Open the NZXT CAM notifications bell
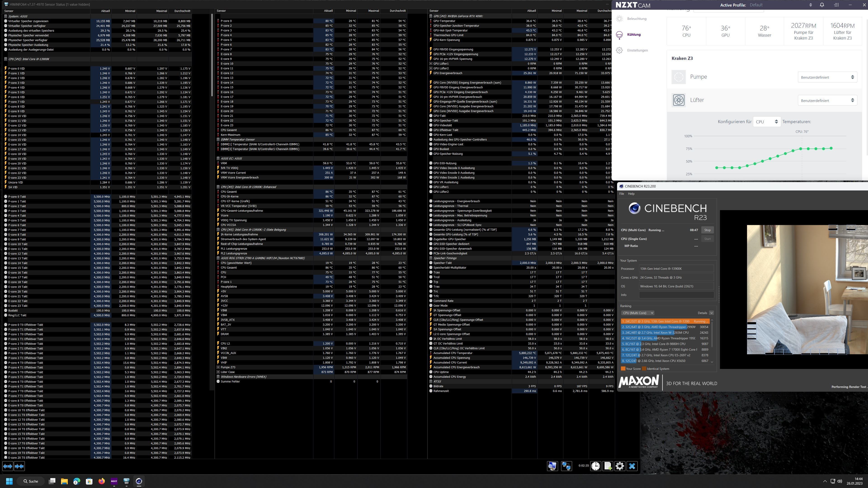Viewport: 868px width, 488px height. [x=822, y=5]
